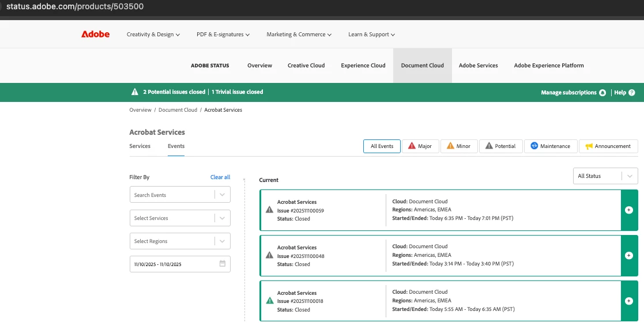Viewport: 644px width, 330px height.
Task: Filter events by Major
Action: 420,146
